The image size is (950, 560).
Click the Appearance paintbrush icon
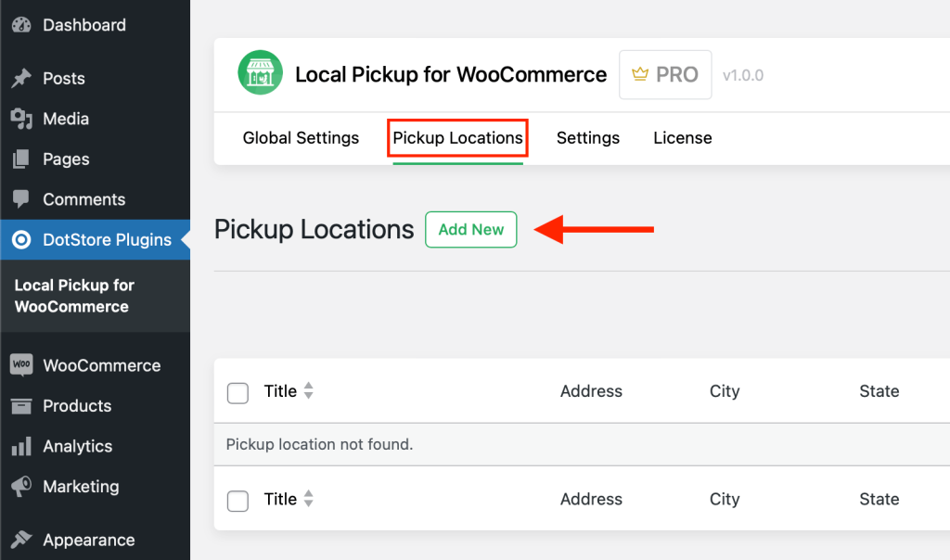click(21, 540)
